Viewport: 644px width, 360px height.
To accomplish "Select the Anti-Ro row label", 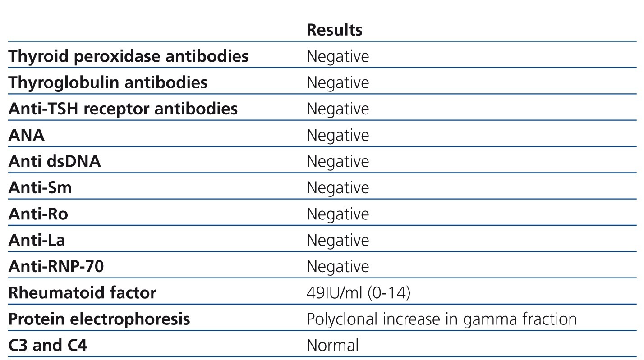I will point(38,214).
